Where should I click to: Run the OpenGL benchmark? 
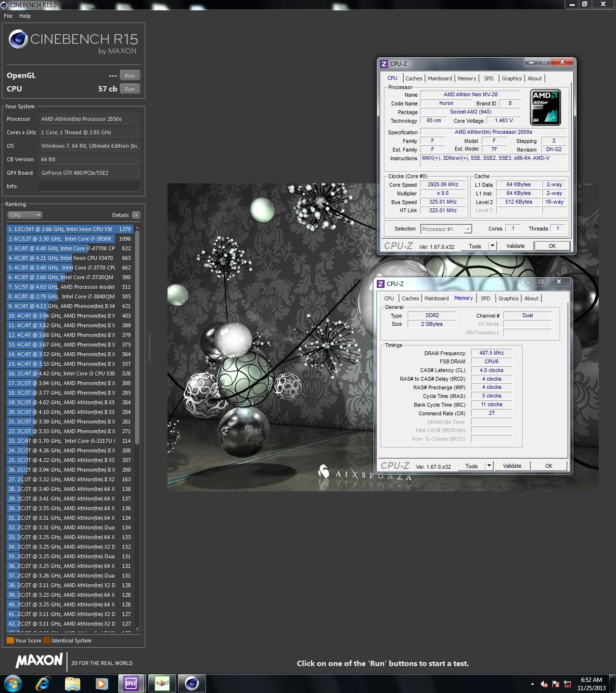130,76
